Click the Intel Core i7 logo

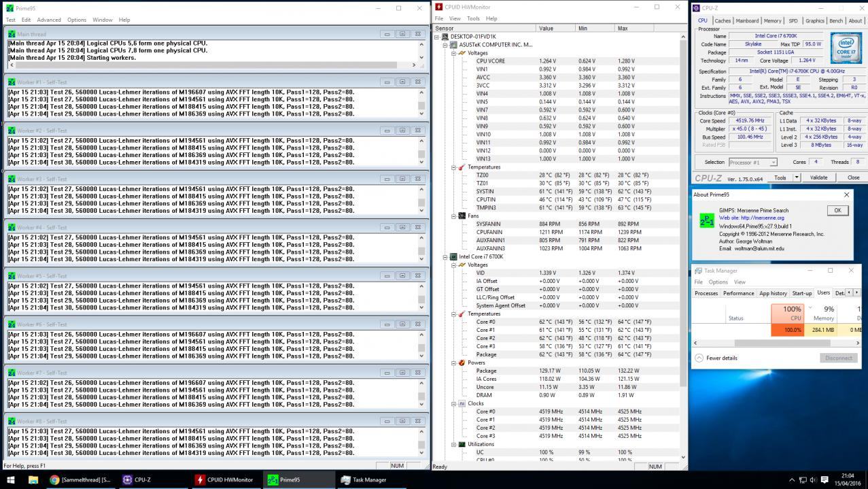846,48
